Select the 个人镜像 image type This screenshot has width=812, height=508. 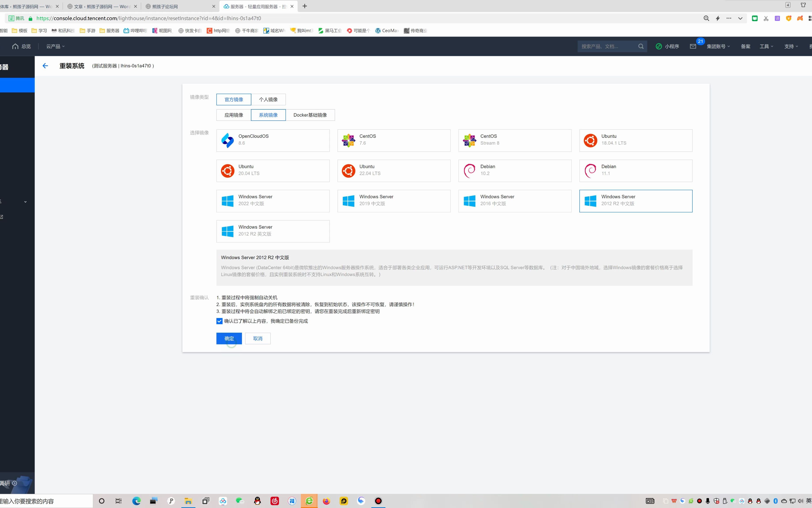click(268, 99)
